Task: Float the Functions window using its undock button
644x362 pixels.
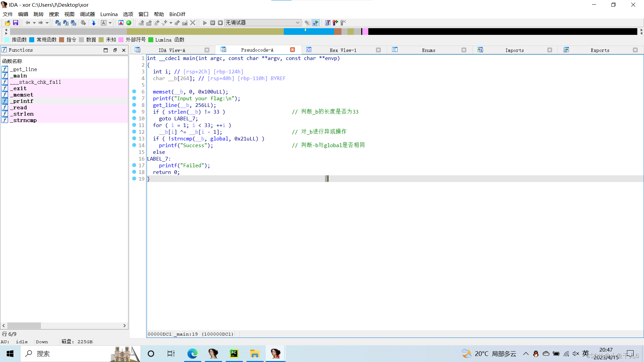Action: pyautogui.click(x=115, y=50)
